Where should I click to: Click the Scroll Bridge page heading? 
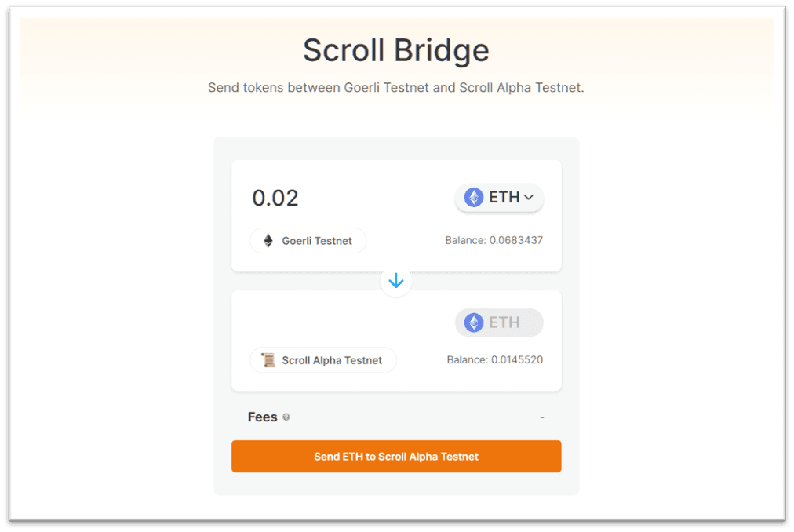point(396,50)
